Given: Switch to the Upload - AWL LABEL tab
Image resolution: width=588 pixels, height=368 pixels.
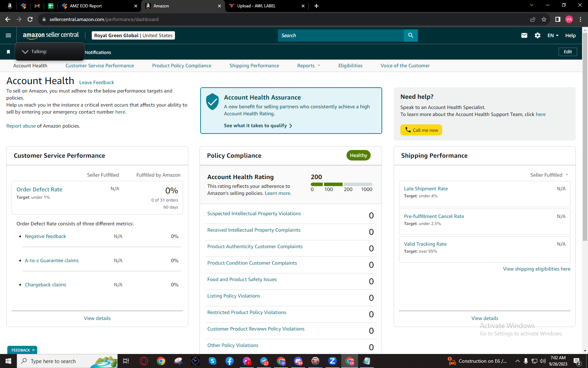Looking at the screenshot, I should pos(267,6).
